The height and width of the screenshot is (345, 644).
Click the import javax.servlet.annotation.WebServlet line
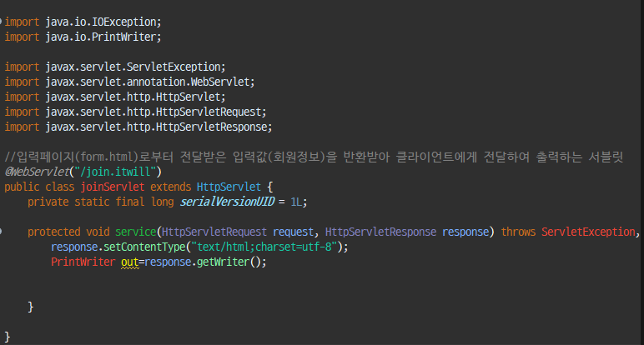(x=130, y=82)
